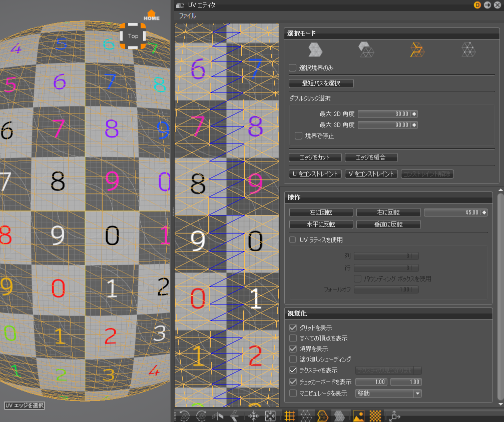
Task: Uncheck チェッカーボードを表示 checkbox
Action: [293, 382]
